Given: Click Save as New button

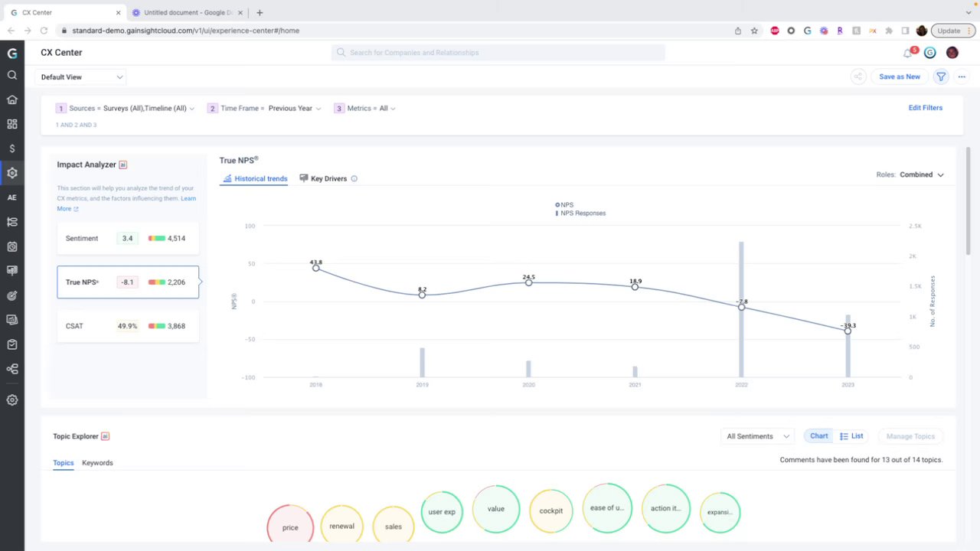Looking at the screenshot, I should (x=900, y=77).
